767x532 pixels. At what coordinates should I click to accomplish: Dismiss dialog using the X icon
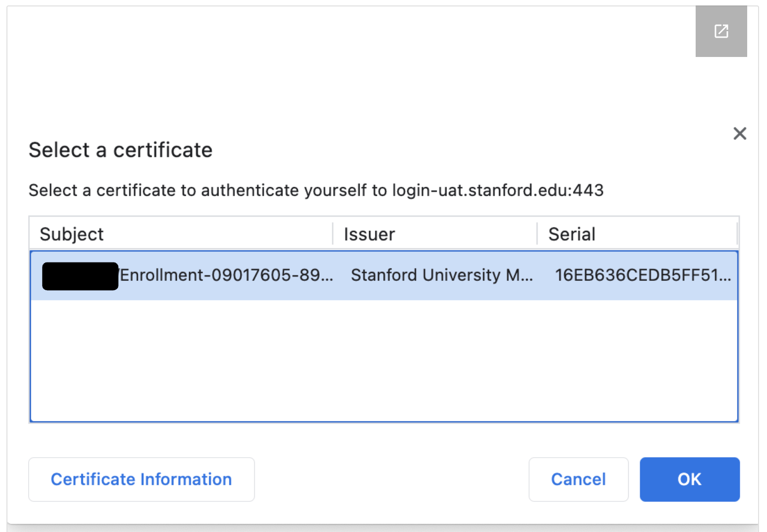[x=739, y=133]
